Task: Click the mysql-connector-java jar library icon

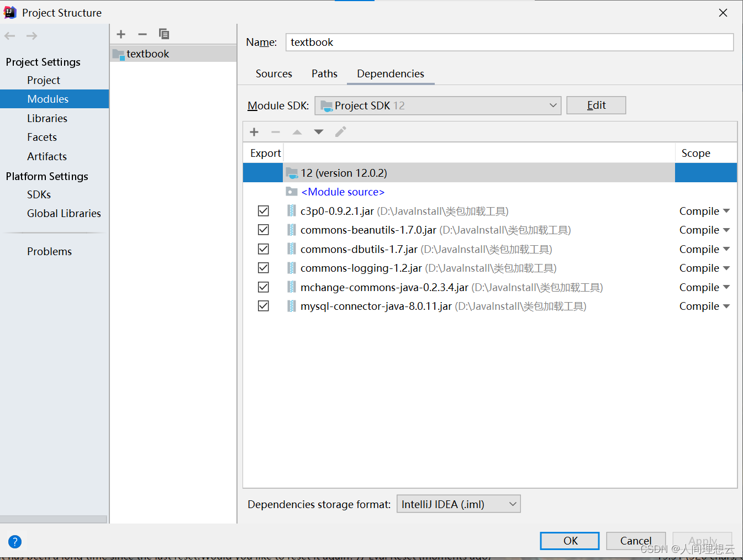Action: coord(292,306)
